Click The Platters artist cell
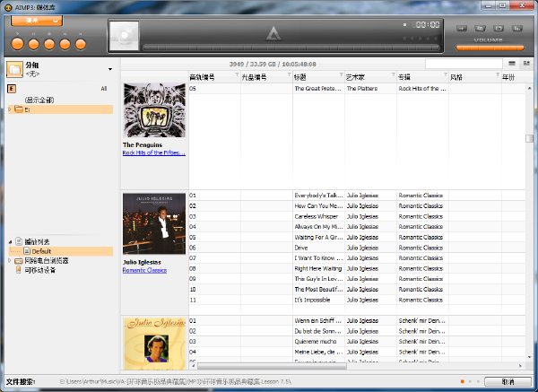This screenshot has width=538, height=392. [x=370, y=89]
